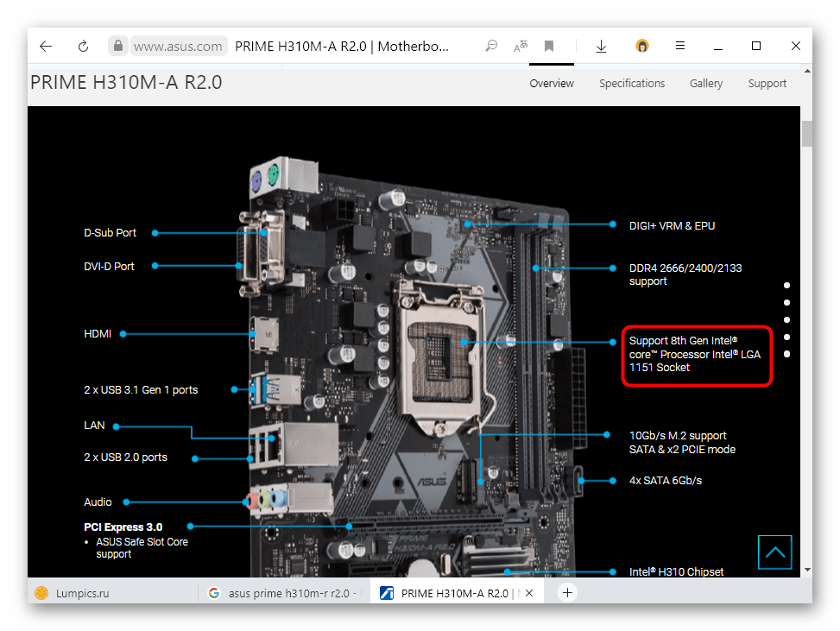The image size is (840, 631).
Task: Click the 8th Gen Intel LGA 1151 text
Action: click(x=695, y=355)
